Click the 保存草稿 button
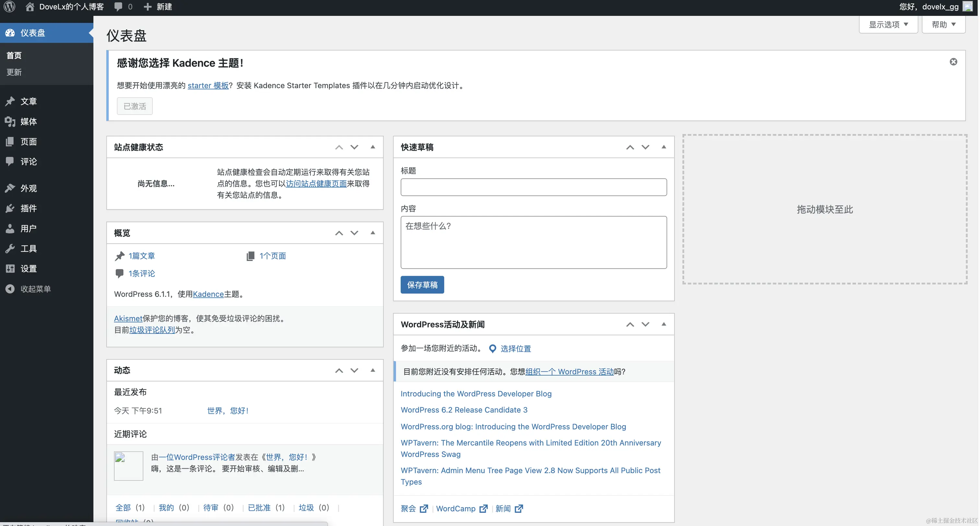This screenshot has width=980, height=526. pos(422,285)
